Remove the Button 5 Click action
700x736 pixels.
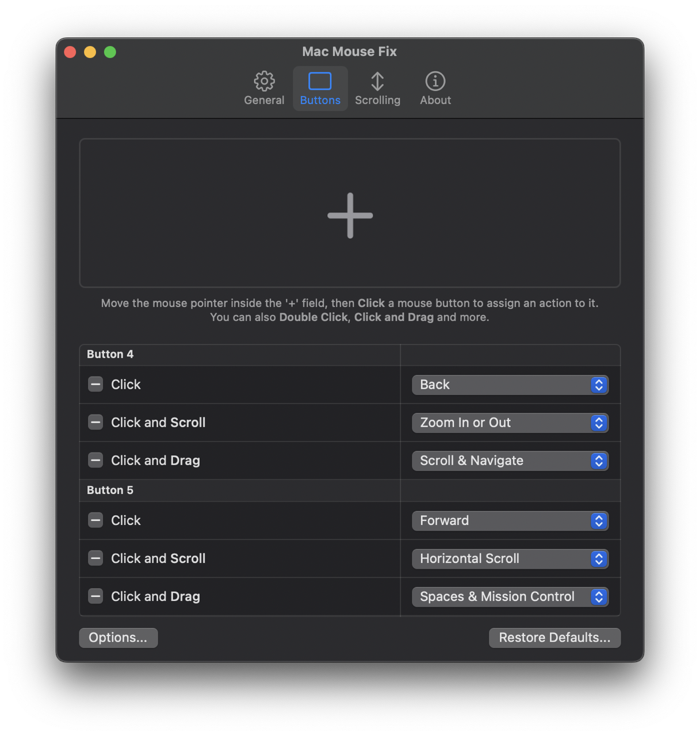tap(95, 520)
